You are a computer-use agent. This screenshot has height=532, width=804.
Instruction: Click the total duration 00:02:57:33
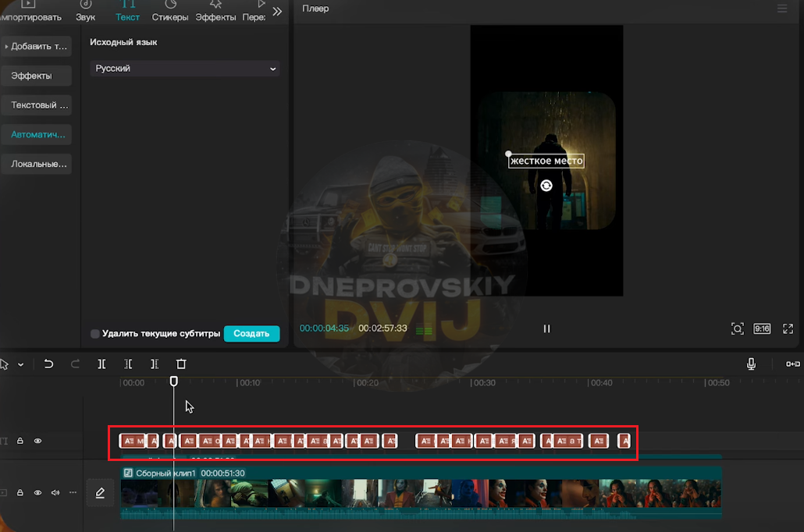(x=382, y=328)
